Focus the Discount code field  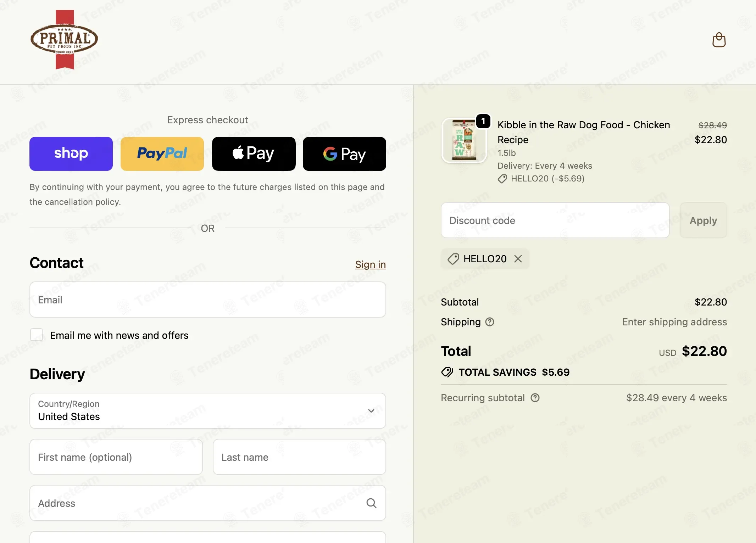pos(555,220)
